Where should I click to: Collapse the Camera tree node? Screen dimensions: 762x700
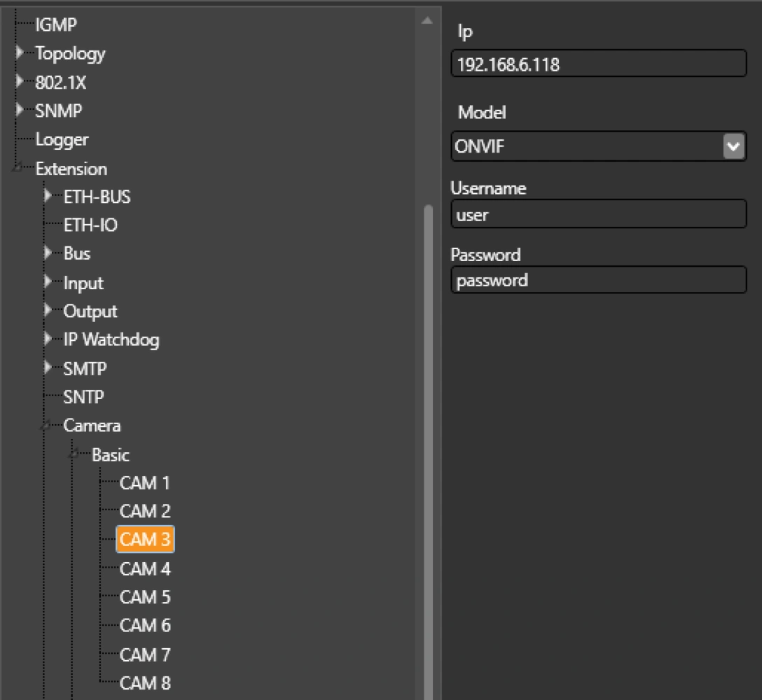coord(46,426)
